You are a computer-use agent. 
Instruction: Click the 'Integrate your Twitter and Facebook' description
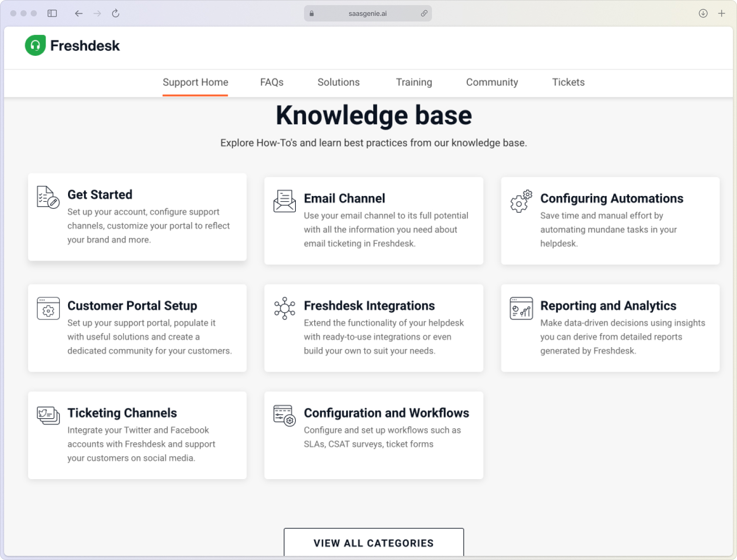click(x=141, y=444)
